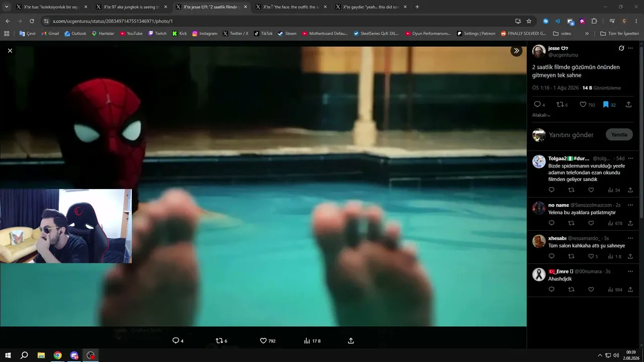Switch to the "X'te tua" tab
Screen dimensions: 644x362
(x=52, y=7)
